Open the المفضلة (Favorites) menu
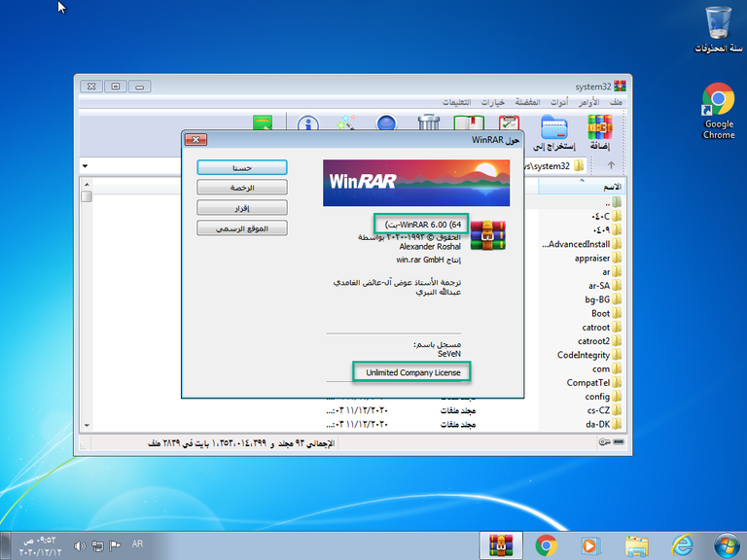Image resolution: width=747 pixels, height=560 pixels. pos(527,102)
